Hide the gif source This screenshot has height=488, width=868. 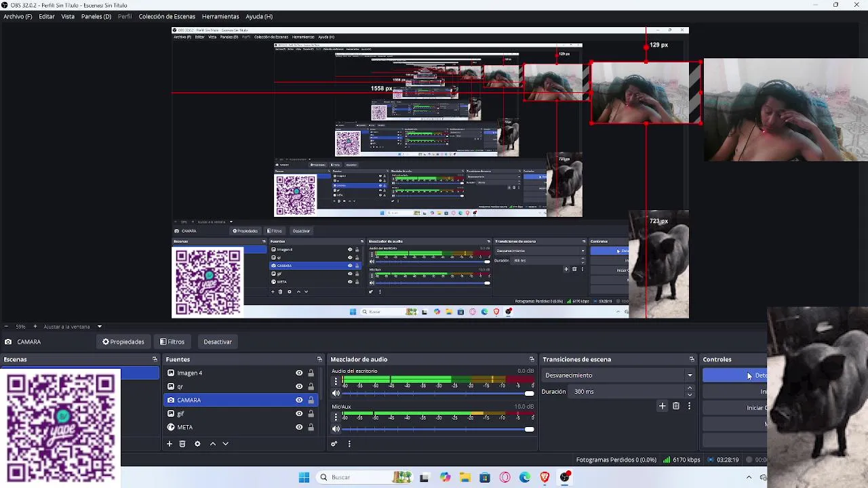point(299,413)
